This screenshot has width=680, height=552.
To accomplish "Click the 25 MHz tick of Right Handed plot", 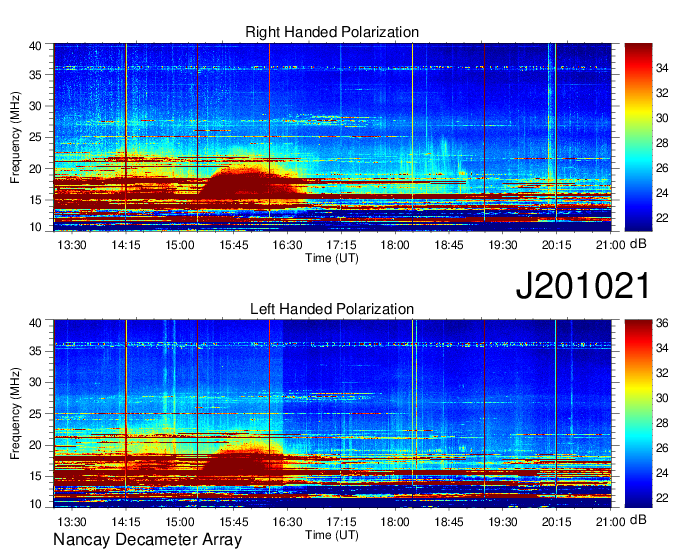I will coord(36,137).
